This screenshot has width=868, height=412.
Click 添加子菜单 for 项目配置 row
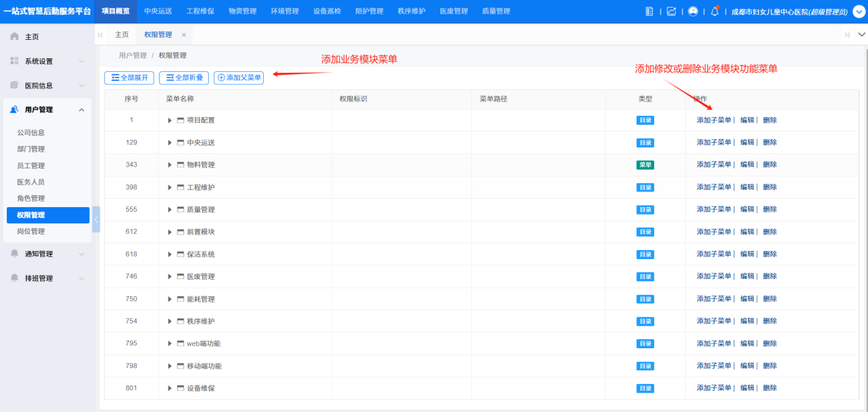[714, 121]
